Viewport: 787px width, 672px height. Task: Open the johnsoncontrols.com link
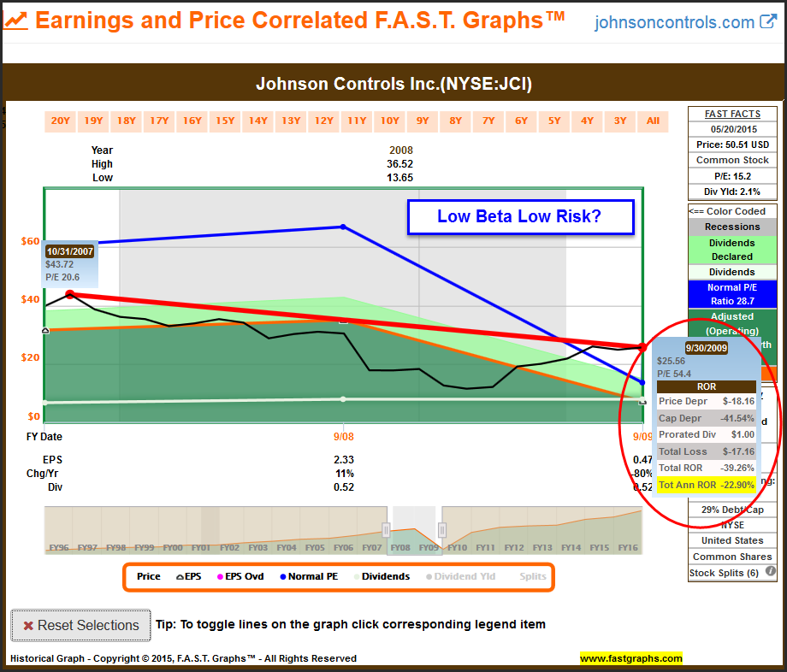(x=674, y=23)
